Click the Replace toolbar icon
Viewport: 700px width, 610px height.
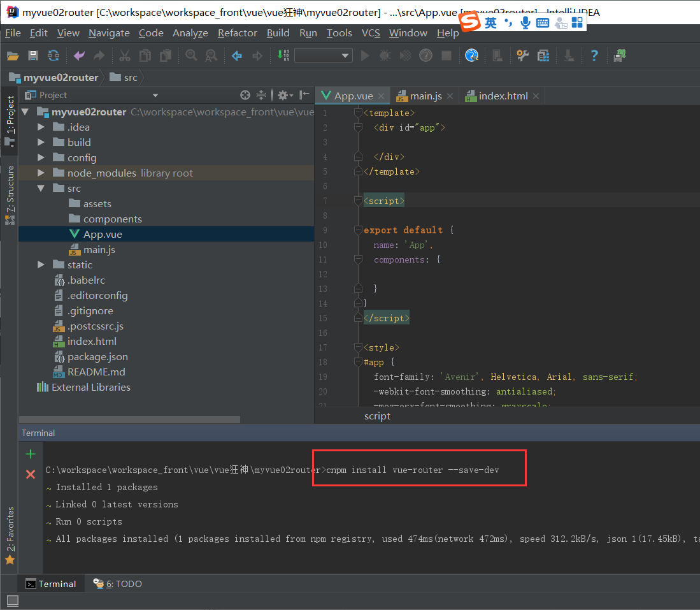pyautogui.click(x=211, y=56)
